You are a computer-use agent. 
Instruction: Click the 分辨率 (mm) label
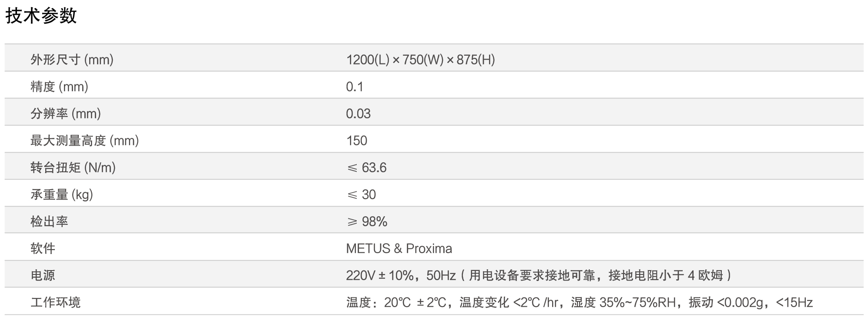[65, 113]
